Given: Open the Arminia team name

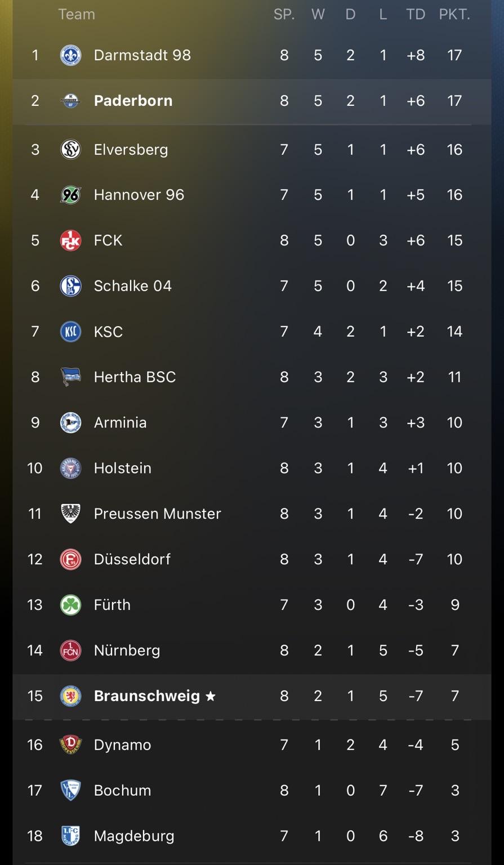Looking at the screenshot, I should point(120,423).
